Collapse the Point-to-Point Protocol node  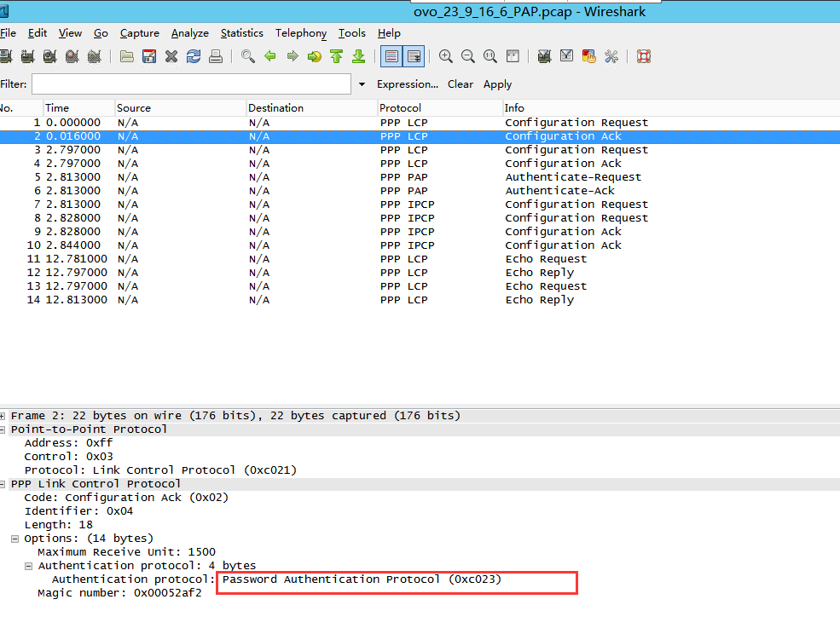tap(3, 429)
